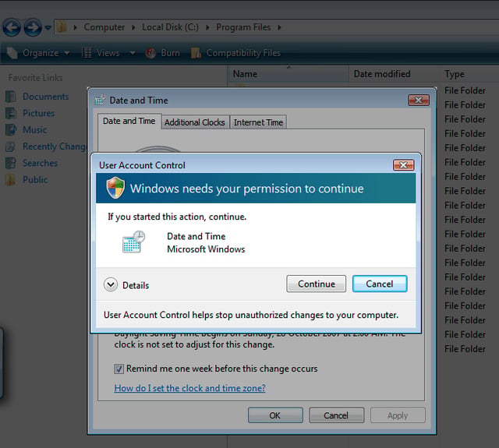The width and height of the screenshot is (499, 448).
Task: Toggle Remind me one week before checkbox
Action: click(x=119, y=369)
